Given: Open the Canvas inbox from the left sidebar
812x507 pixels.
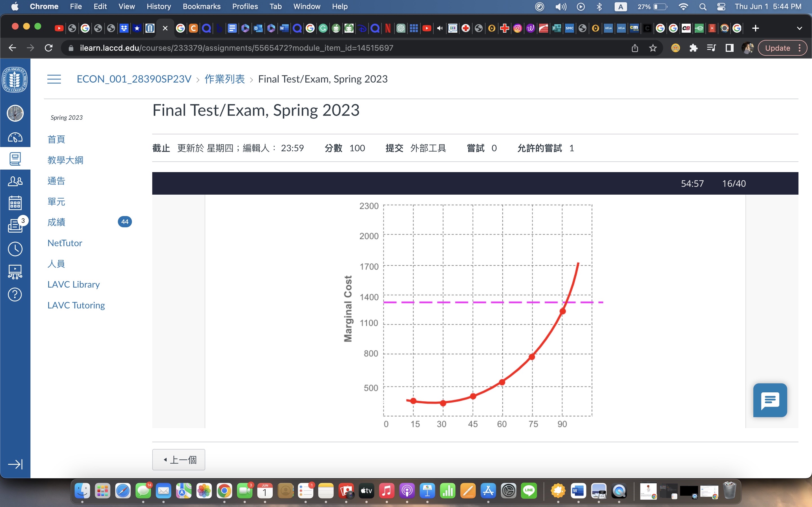Looking at the screenshot, I should (15, 226).
